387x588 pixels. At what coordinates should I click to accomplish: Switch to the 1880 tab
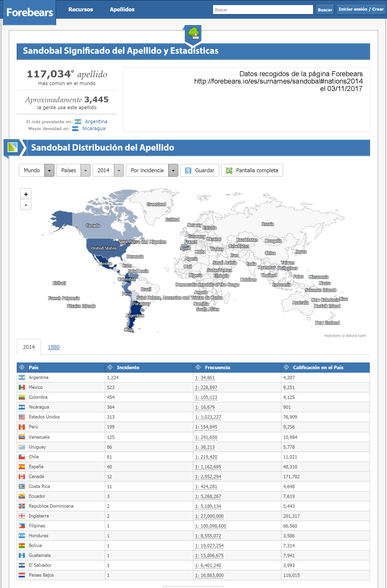click(54, 347)
